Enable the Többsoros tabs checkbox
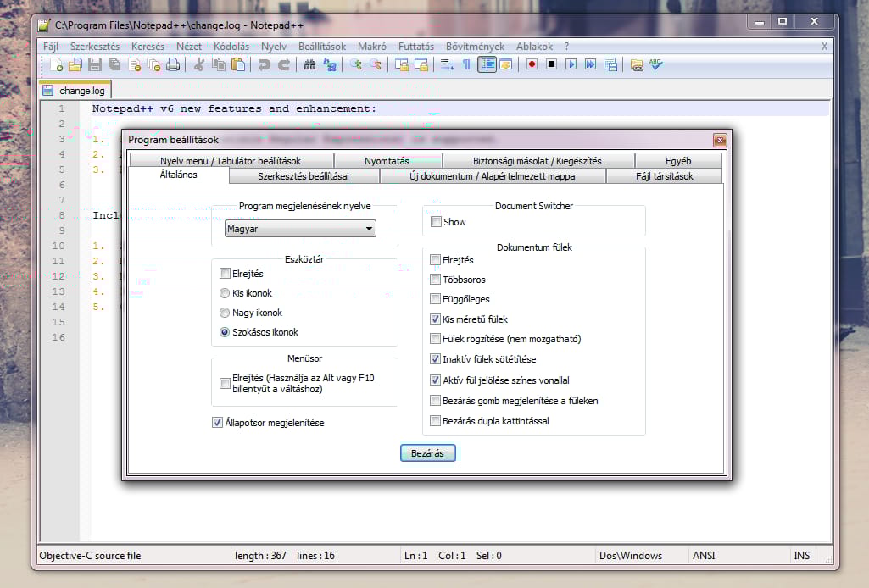This screenshot has width=869, height=588. [436, 280]
